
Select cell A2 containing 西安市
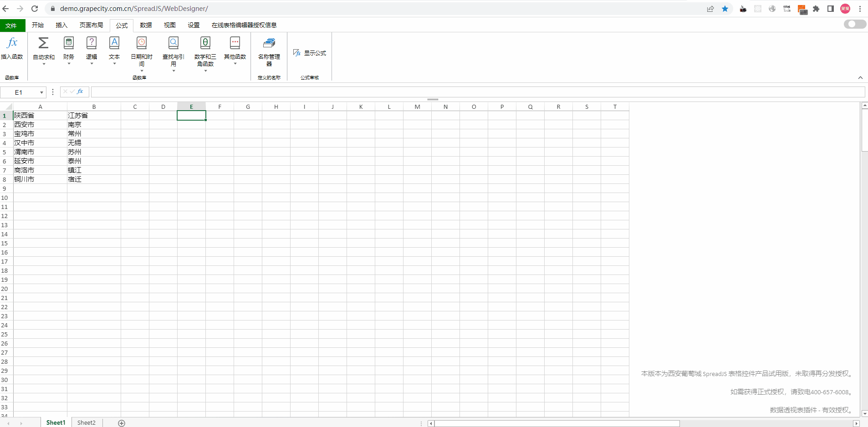point(40,125)
